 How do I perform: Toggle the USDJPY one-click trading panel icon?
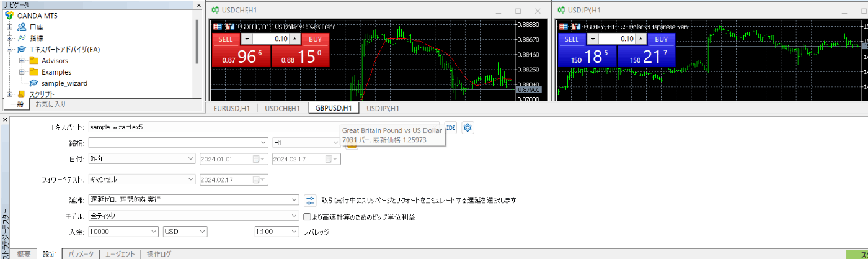coord(563,27)
